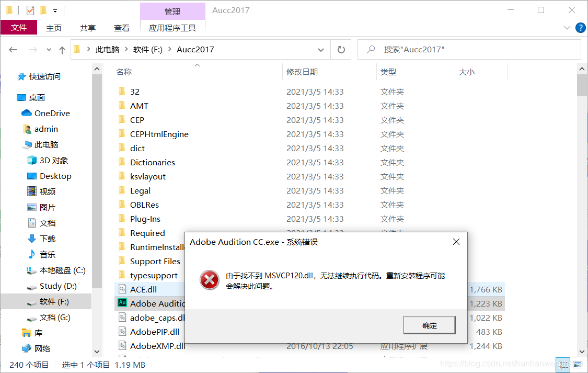Image resolution: width=588 pixels, height=373 pixels.
Task: Click the red error icon in the dialog
Action: [x=209, y=280]
